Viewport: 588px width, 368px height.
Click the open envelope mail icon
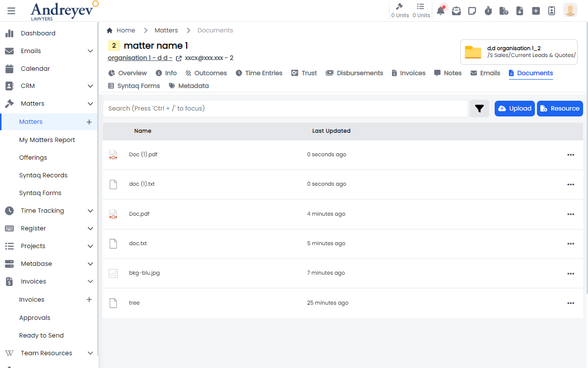click(x=456, y=11)
